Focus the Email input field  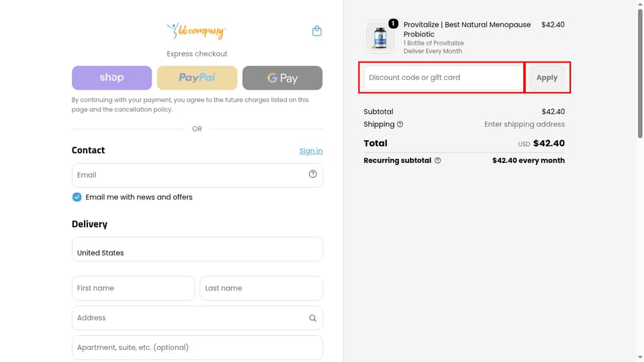197,175
